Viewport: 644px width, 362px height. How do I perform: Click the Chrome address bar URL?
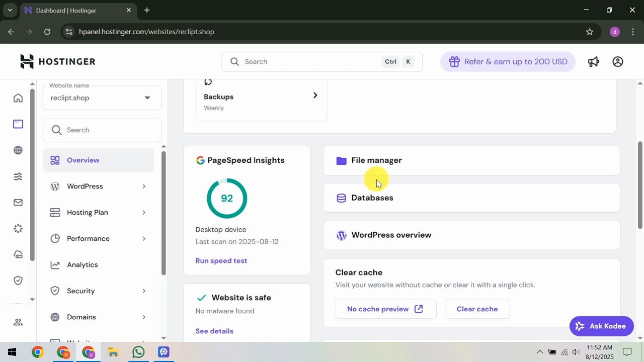coord(146,32)
